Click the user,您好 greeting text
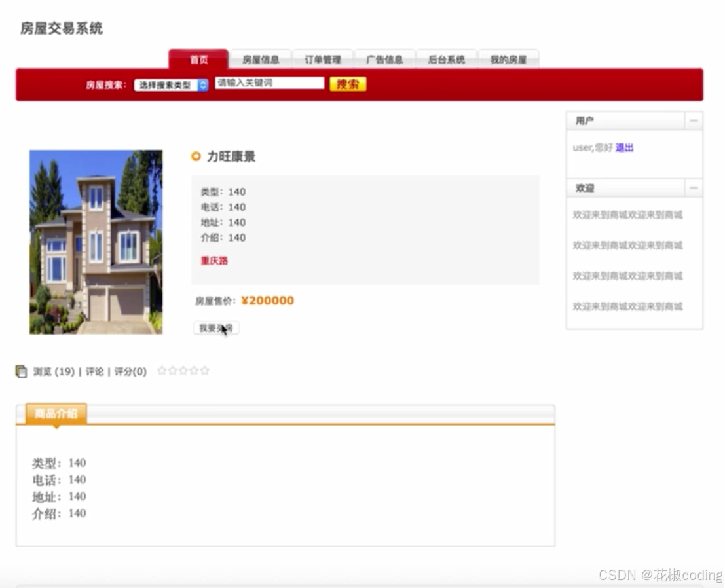 click(x=593, y=147)
